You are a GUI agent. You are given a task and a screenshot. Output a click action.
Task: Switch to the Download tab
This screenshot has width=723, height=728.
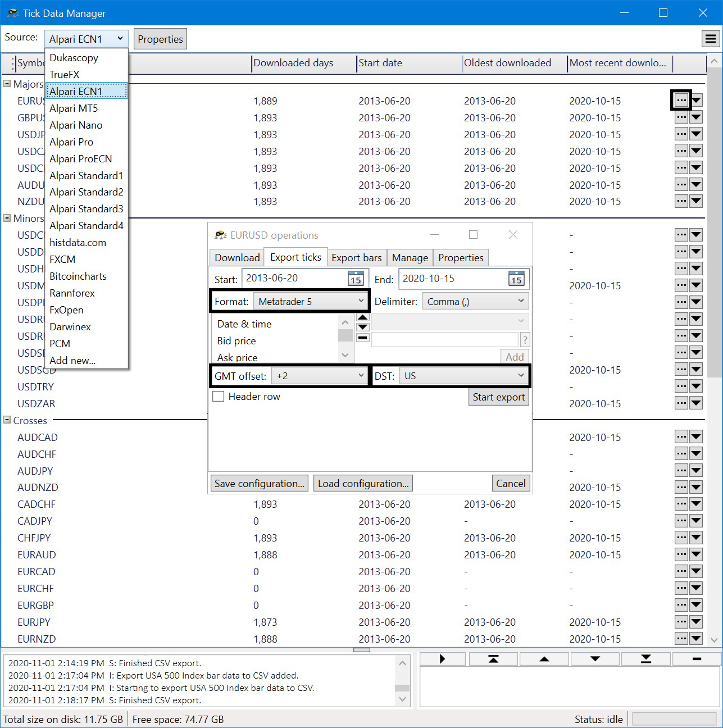click(x=237, y=258)
